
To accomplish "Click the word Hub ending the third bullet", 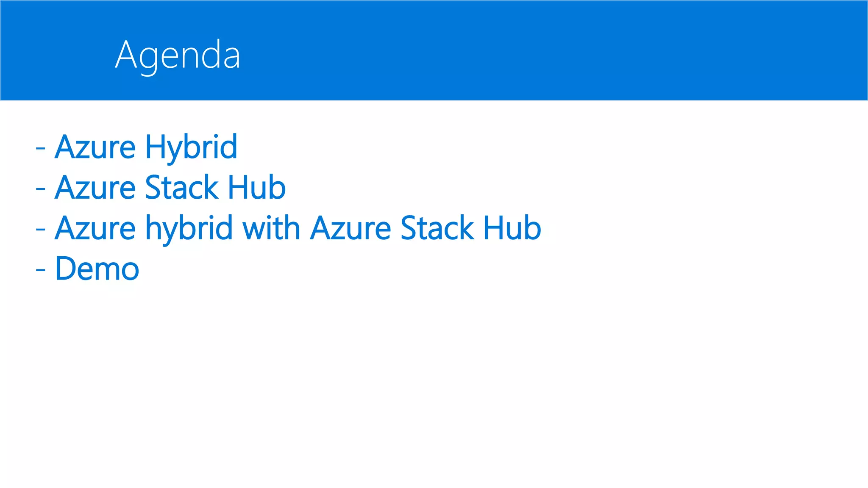I will coord(512,228).
